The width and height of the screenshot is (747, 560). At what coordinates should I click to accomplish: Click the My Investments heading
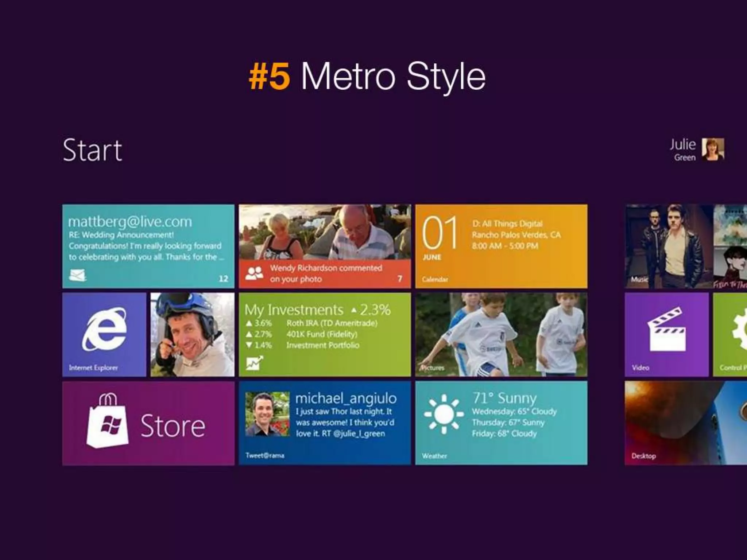(294, 310)
